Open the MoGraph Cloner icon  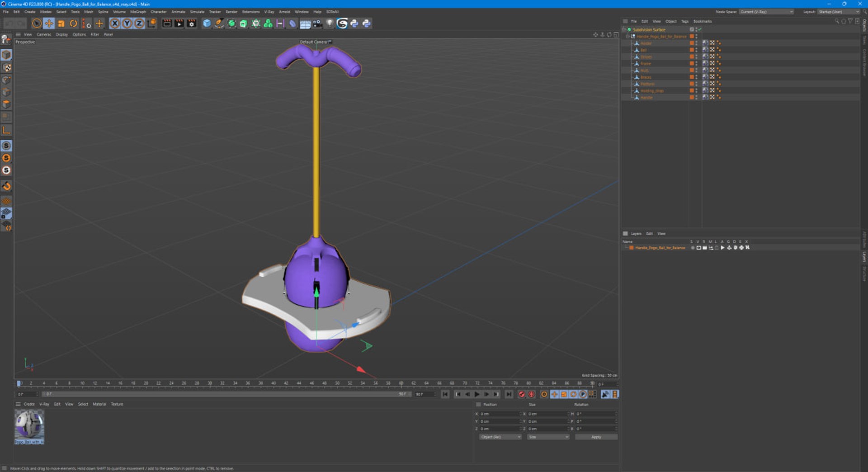(x=268, y=24)
